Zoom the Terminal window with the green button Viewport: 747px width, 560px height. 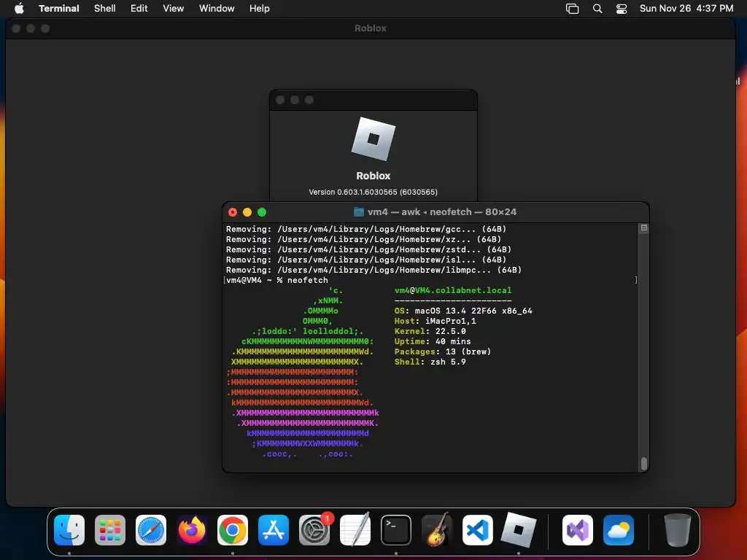click(262, 212)
